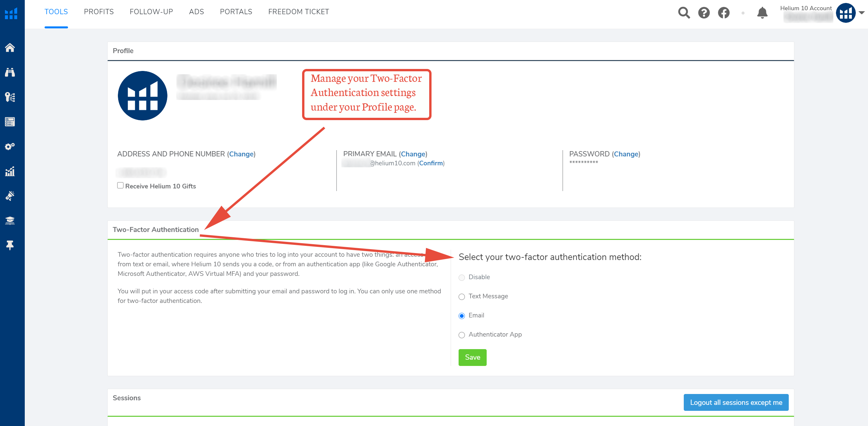Switch to the FREEDOM TICKET tab
Screen dimensions: 868x426
(298, 12)
